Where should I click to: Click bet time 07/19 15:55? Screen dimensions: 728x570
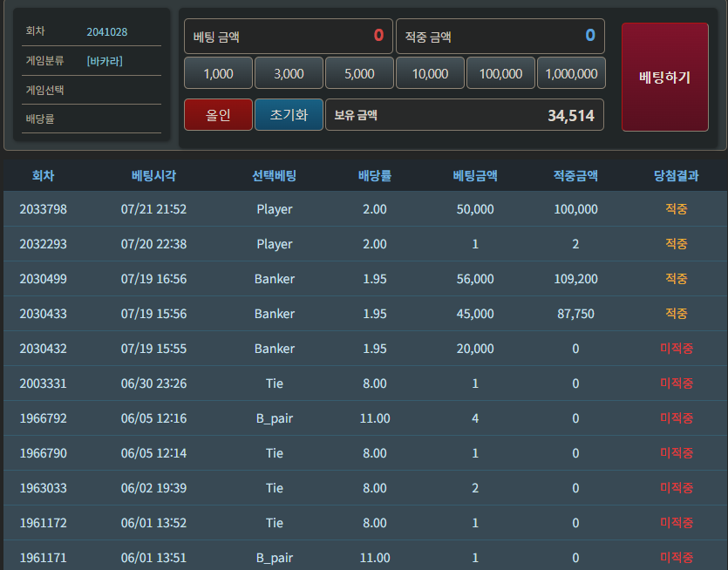(153, 348)
